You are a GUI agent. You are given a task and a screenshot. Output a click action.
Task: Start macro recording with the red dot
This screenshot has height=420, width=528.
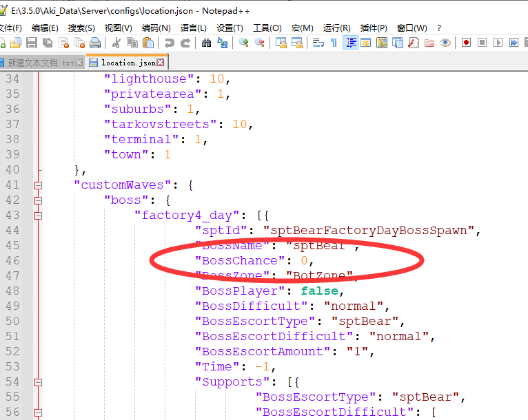pos(466,43)
